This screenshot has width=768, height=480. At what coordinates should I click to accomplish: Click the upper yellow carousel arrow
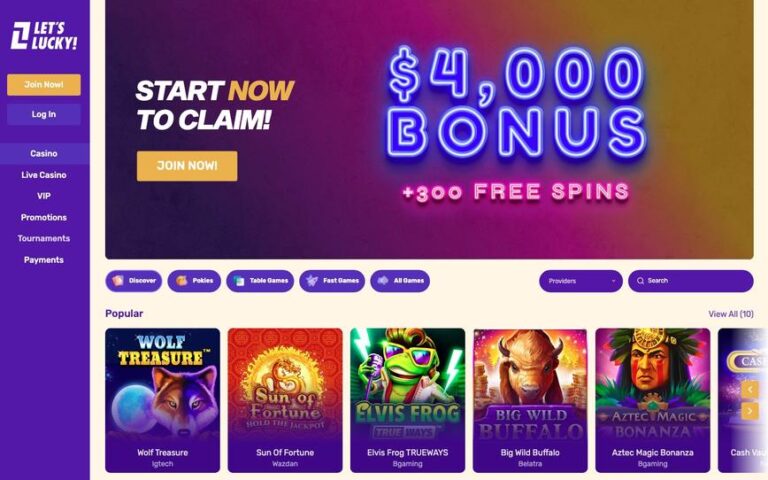click(749, 389)
